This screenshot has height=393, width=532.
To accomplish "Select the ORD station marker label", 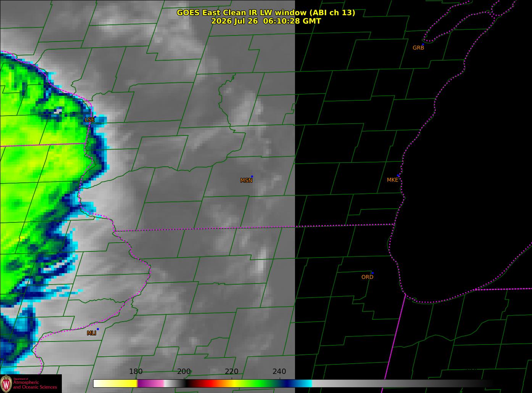I will point(367,277).
